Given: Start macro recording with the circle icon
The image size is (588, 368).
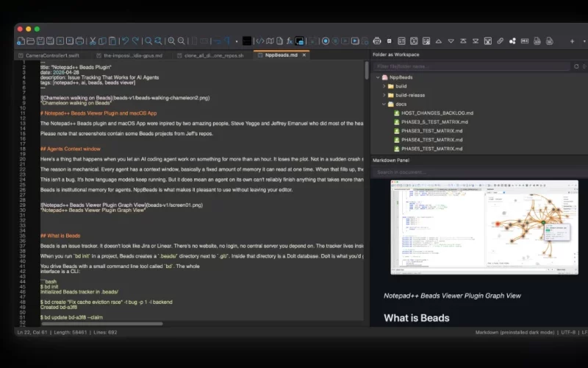Looking at the screenshot, I should 326,41.
